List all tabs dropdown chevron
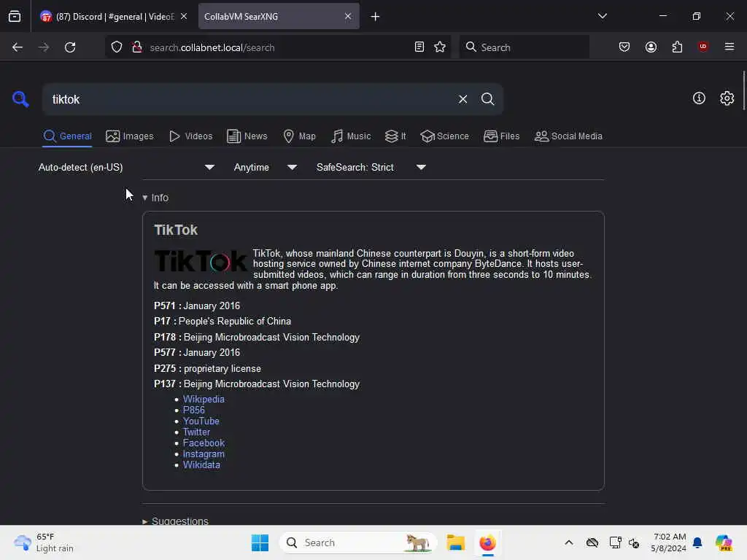Viewport: 747px width, 560px height. [x=602, y=16]
